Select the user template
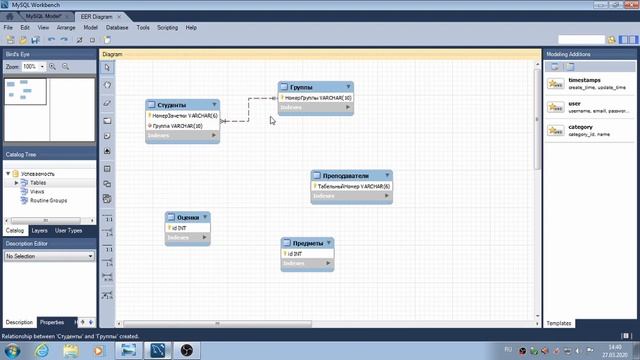 (x=590, y=107)
